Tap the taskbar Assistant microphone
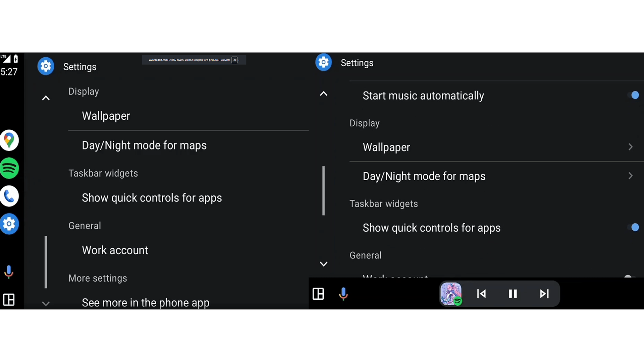The width and height of the screenshot is (644, 362). coord(343,294)
